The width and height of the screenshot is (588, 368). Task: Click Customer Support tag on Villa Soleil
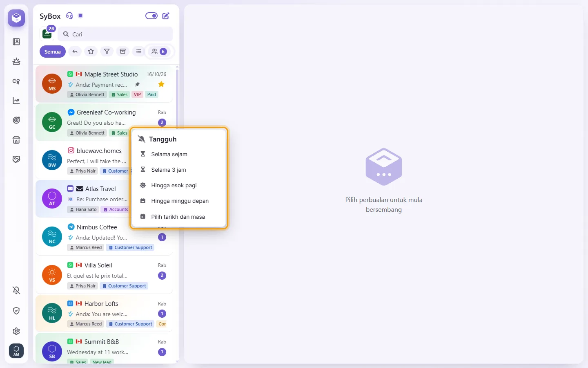[124, 286]
